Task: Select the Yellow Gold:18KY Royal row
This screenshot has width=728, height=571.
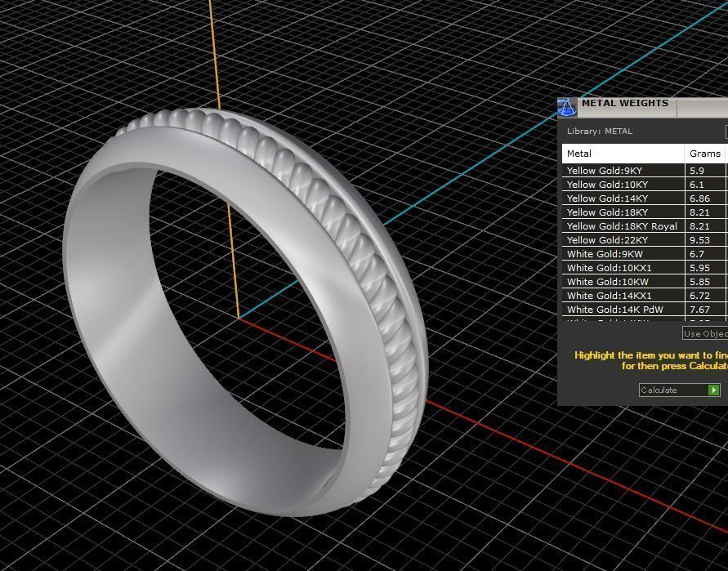Action: coord(645,226)
